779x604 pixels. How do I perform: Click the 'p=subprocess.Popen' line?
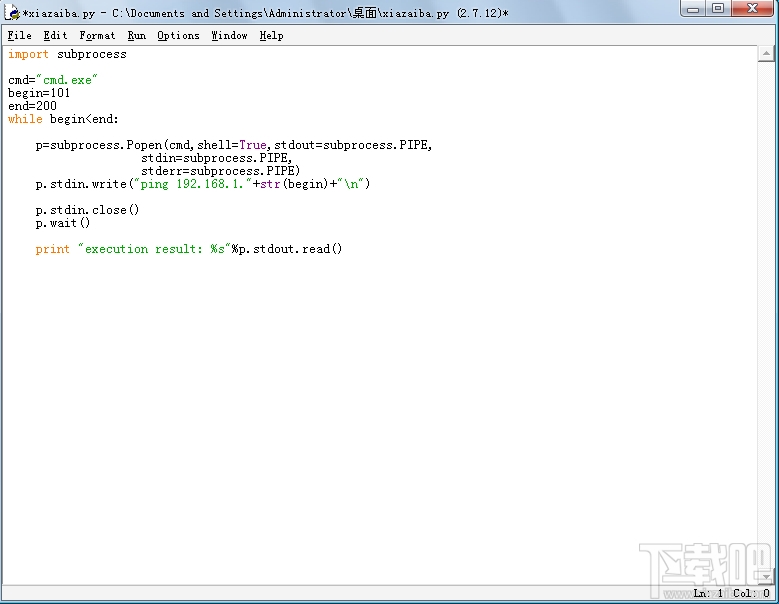pyautogui.click(x=234, y=145)
